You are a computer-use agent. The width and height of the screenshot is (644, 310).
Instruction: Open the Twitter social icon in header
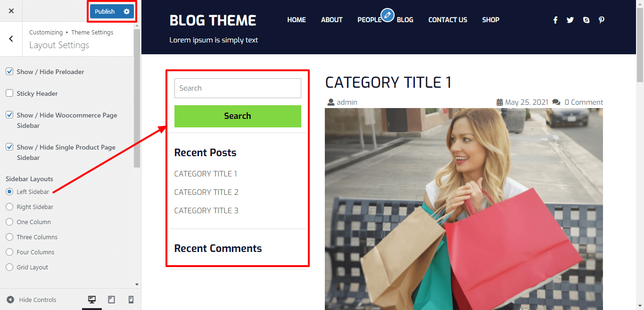pos(570,20)
